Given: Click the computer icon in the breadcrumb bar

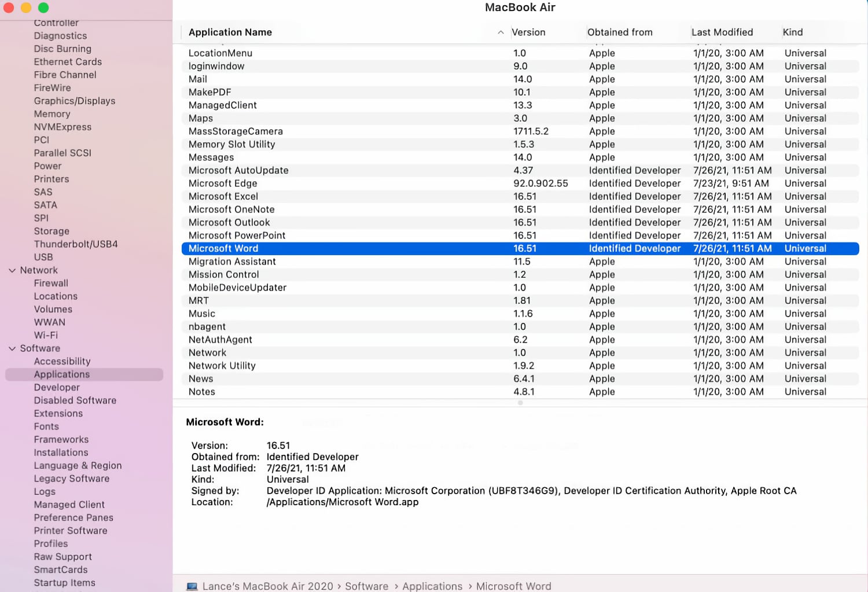Looking at the screenshot, I should 192,586.
